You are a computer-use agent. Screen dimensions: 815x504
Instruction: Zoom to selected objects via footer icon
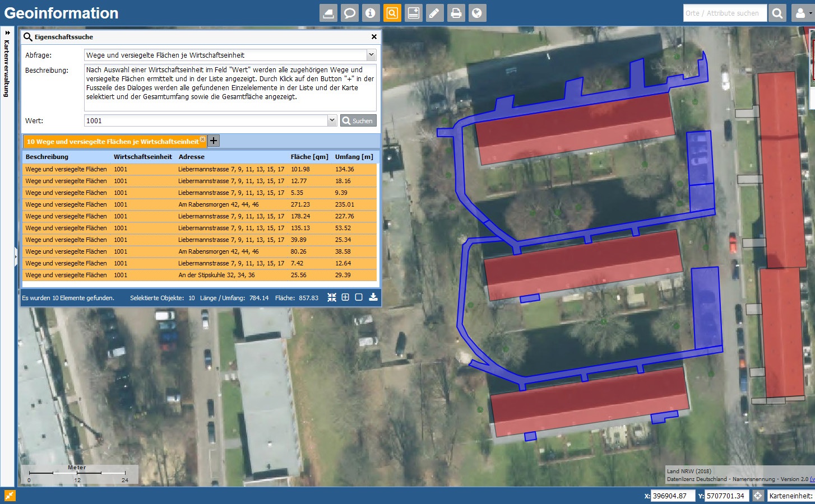tap(331, 297)
